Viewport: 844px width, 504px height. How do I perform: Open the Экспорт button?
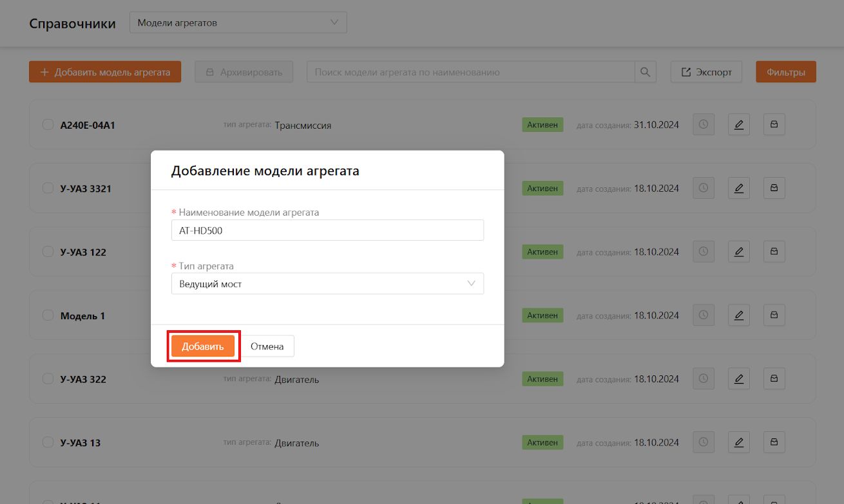[706, 72]
